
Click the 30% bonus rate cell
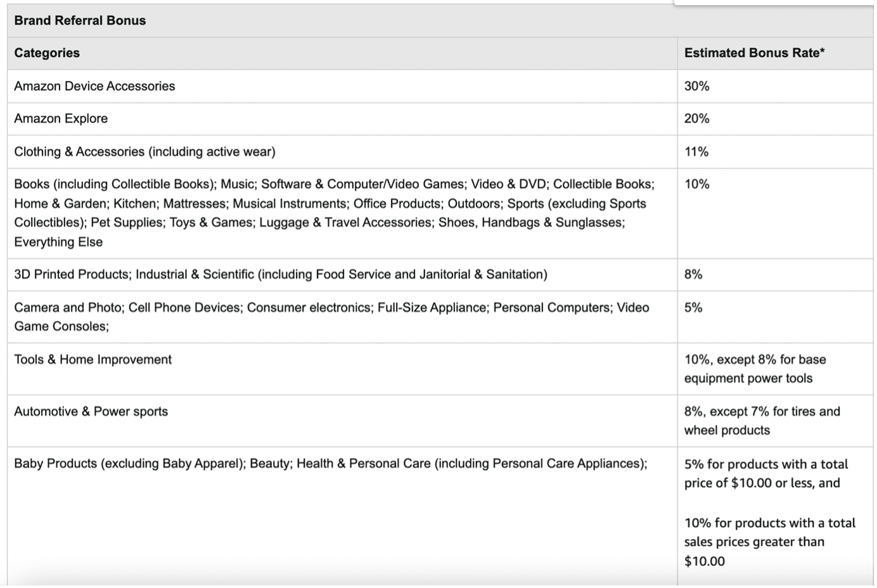click(696, 86)
